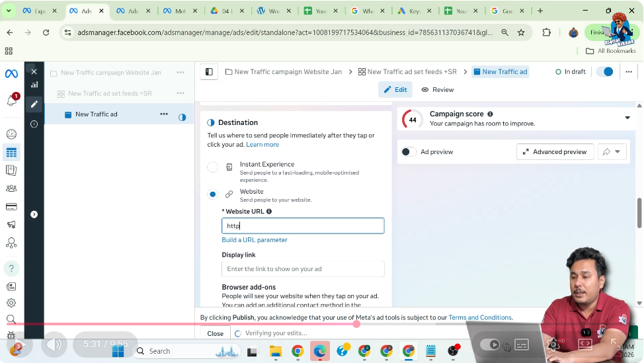Viewport: 644px width, 363px height.
Task: Select the Website destination radio button
Action: [212, 194]
